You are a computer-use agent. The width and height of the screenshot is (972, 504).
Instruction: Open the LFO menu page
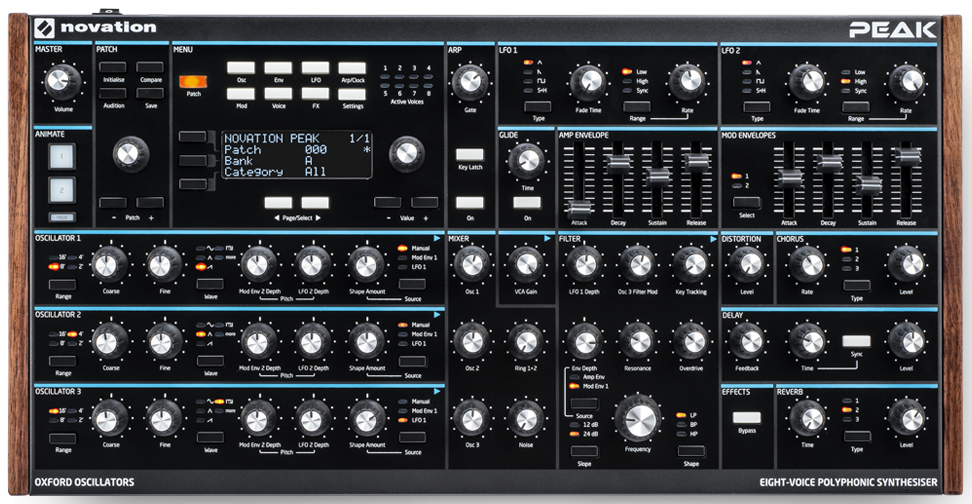click(x=316, y=68)
